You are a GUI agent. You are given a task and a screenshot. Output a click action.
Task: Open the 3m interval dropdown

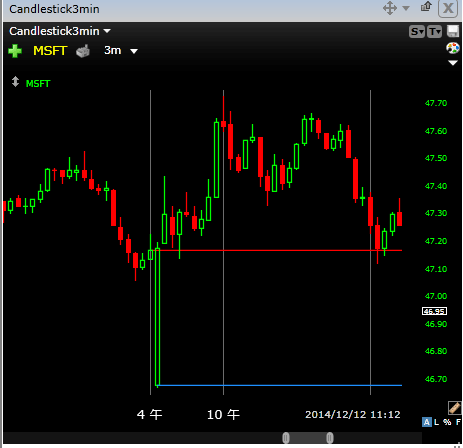click(x=134, y=51)
